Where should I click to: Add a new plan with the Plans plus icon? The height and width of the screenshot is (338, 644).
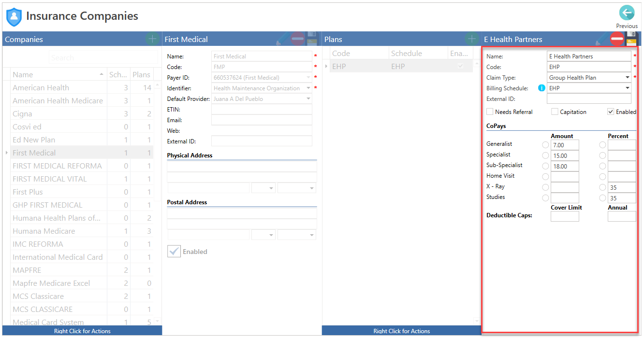click(471, 39)
